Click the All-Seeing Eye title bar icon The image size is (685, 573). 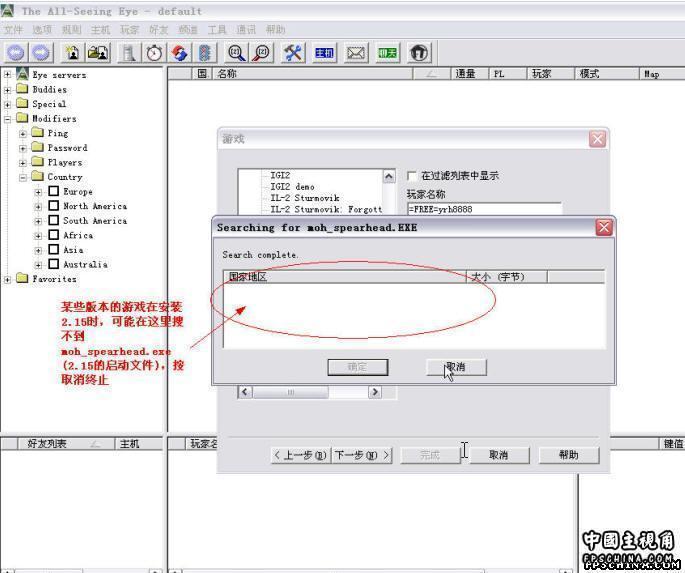(7, 10)
